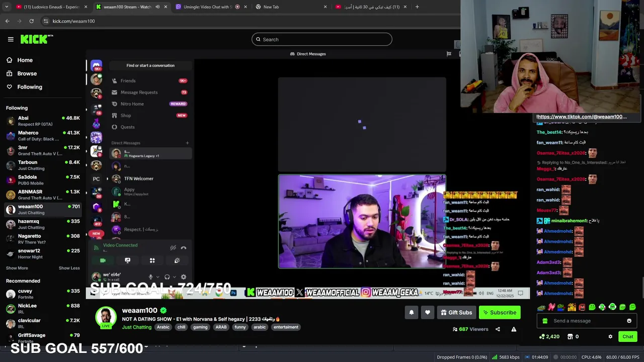The height and width of the screenshot is (362, 644).
Task: Open Absi channel in Following list
Action: (x=43, y=121)
